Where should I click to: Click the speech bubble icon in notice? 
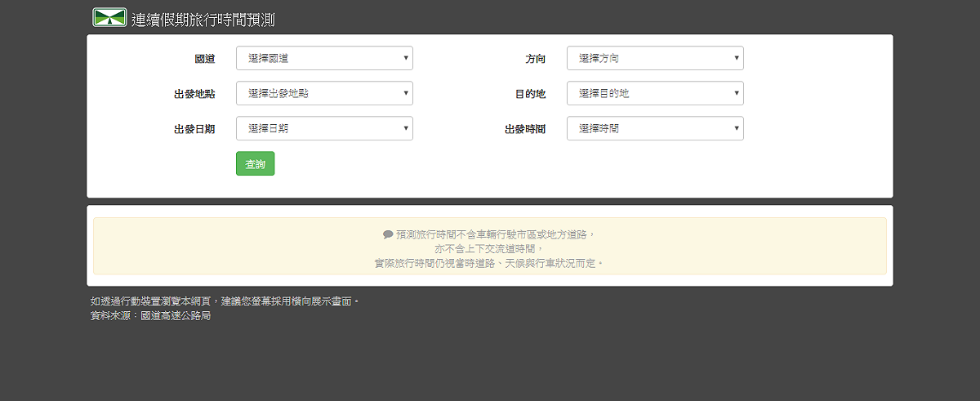388,234
